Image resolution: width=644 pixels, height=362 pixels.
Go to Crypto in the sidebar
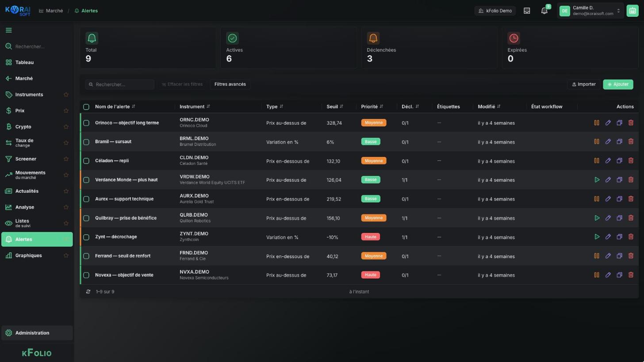tap(37, 127)
